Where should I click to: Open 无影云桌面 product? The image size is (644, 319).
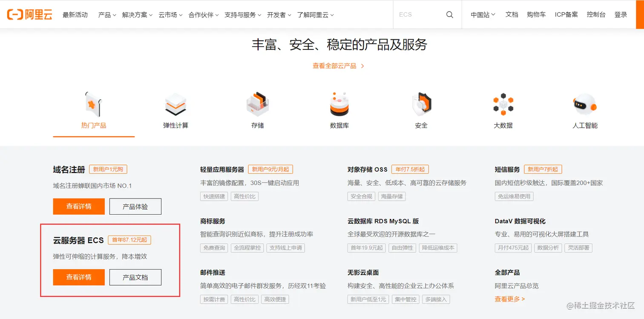(x=363, y=273)
